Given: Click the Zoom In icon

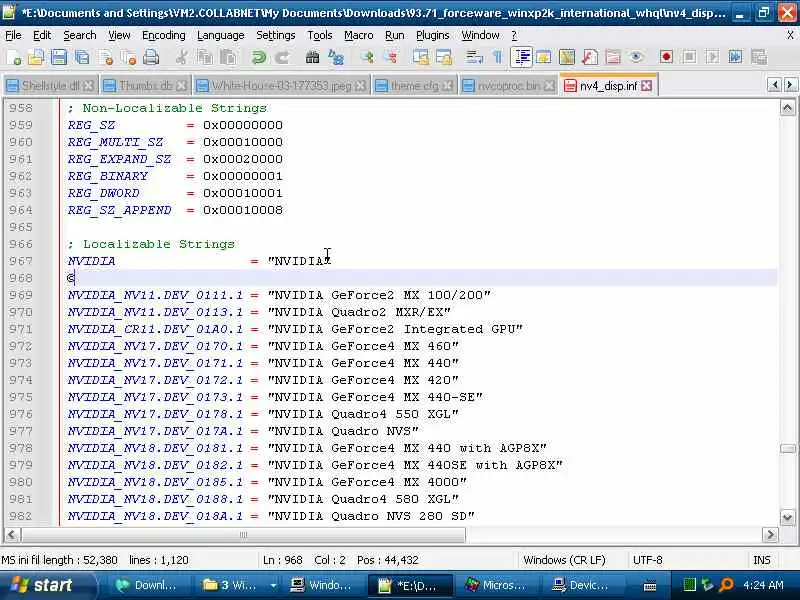Looking at the screenshot, I should click(367, 57).
